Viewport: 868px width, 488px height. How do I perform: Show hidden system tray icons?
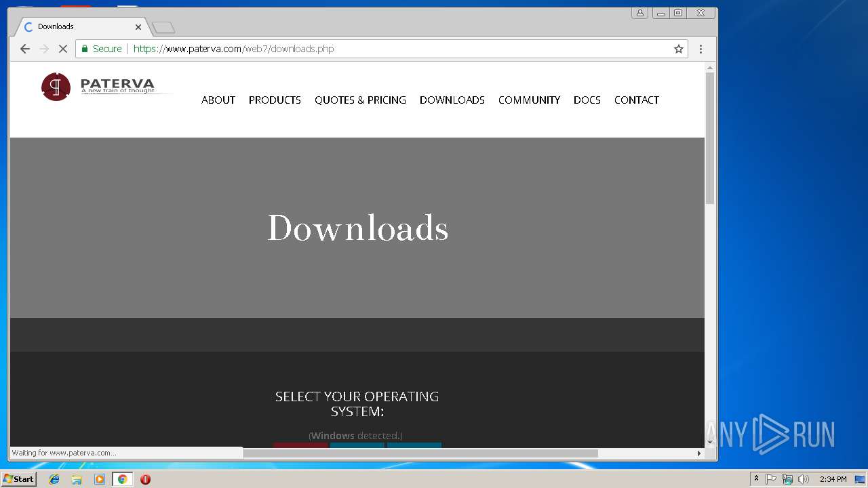tap(756, 479)
